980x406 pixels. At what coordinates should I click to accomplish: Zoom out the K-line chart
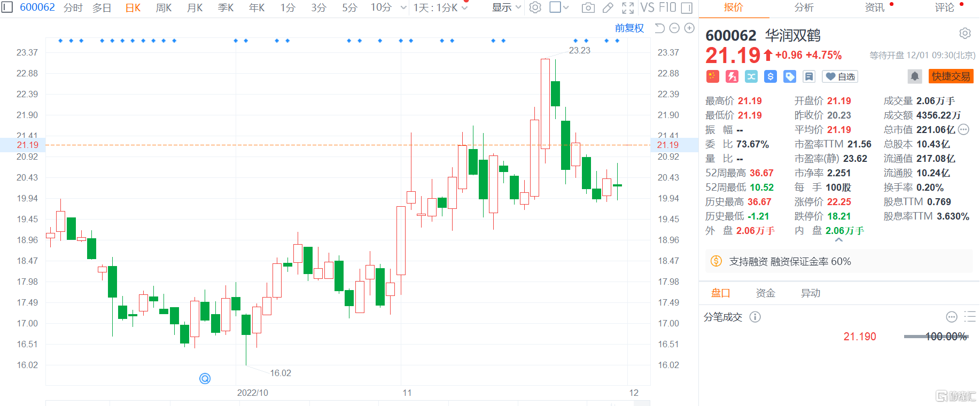pyautogui.click(x=674, y=28)
